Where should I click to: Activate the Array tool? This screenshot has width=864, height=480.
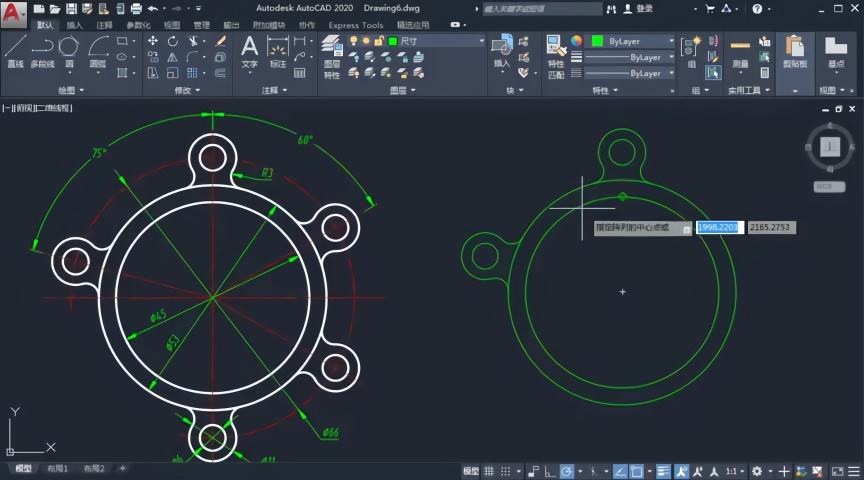192,73
